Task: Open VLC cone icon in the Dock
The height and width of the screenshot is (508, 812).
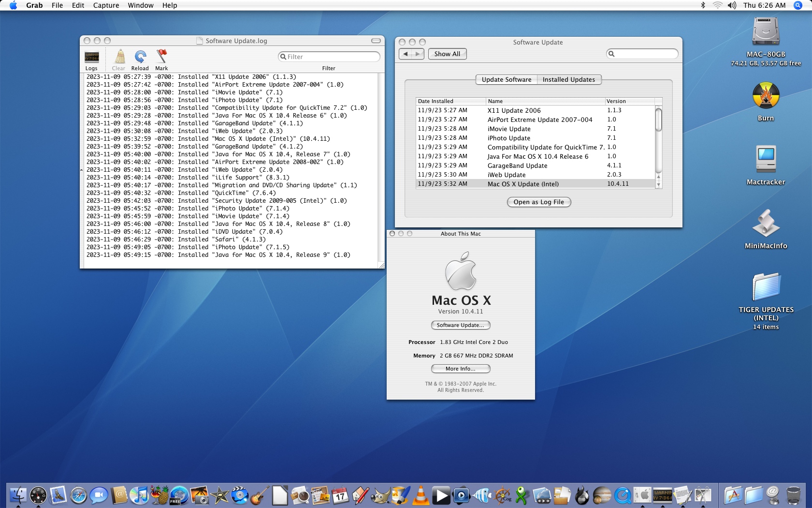Action: (421, 495)
